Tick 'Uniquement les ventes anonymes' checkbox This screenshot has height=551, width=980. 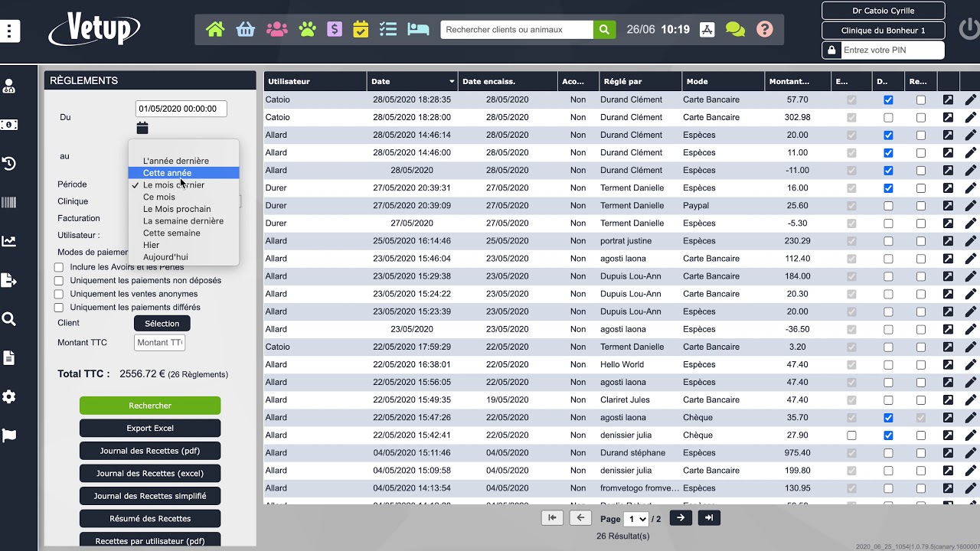(59, 294)
